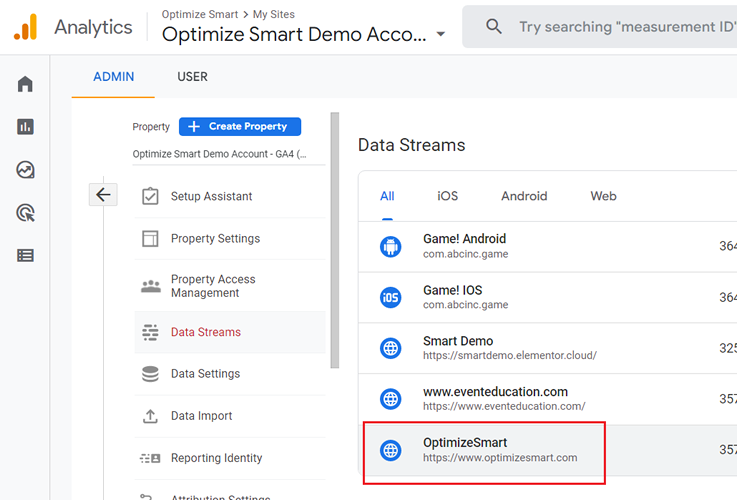Image resolution: width=737 pixels, height=500 pixels.
Task: Click the Create Property button
Action: pos(240,126)
